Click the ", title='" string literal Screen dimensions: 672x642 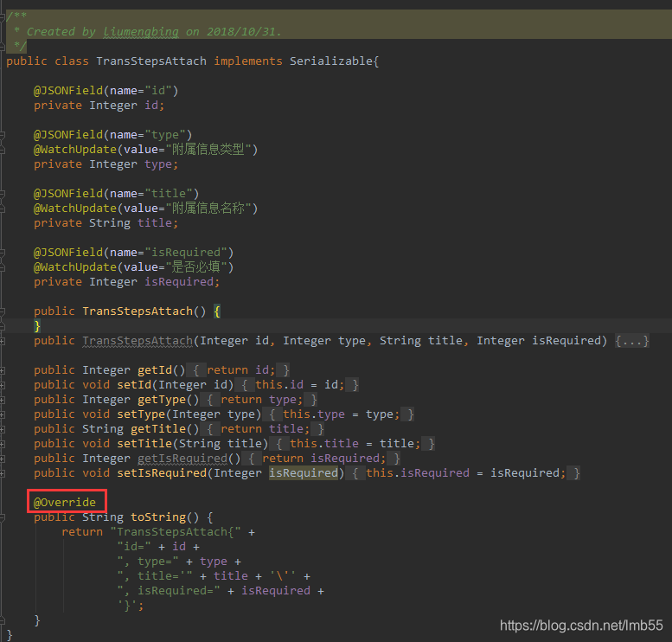(154, 576)
